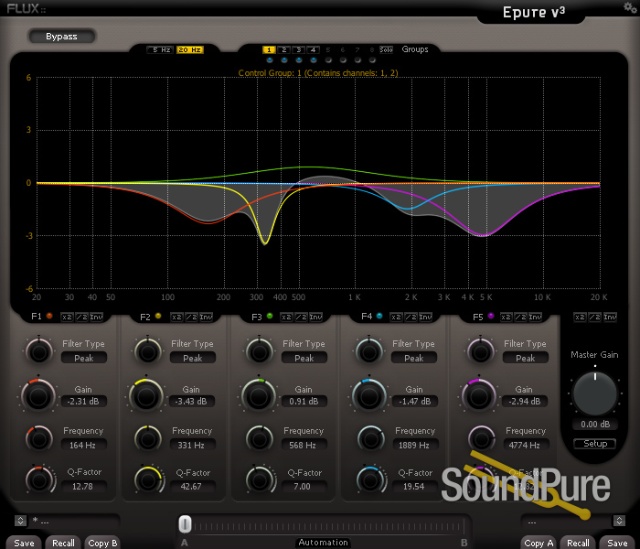The width and height of the screenshot is (640, 549).
Task: Click Master Gain 0.00 dB field
Action: (x=595, y=424)
